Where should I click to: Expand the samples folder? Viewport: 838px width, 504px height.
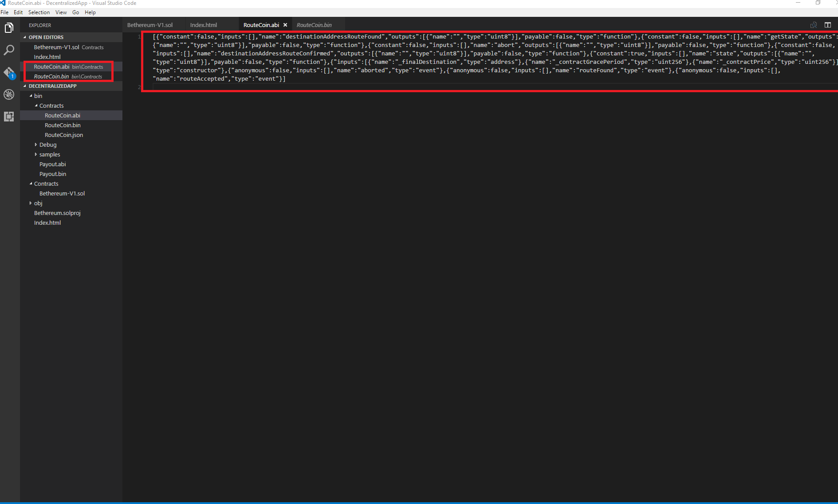(36, 154)
